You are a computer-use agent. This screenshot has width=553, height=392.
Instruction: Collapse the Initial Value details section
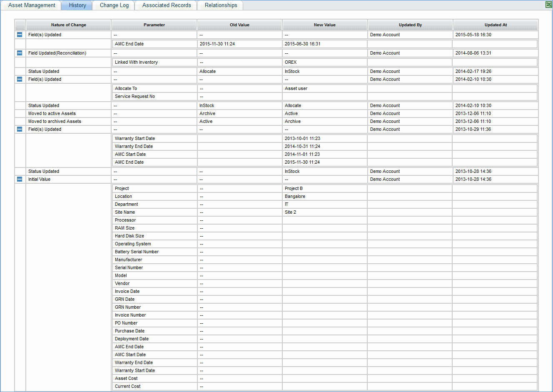pyautogui.click(x=20, y=180)
